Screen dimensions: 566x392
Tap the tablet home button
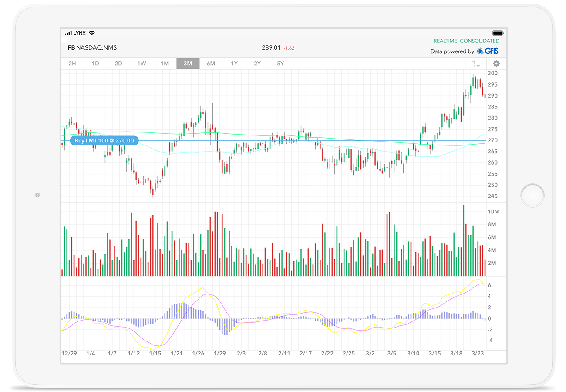[532, 195]
